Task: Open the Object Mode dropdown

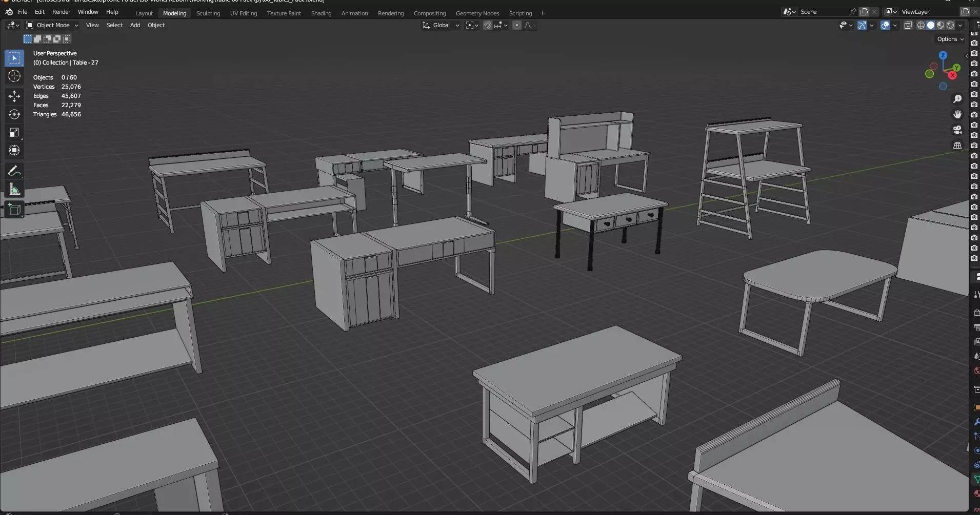Action: 52,25
